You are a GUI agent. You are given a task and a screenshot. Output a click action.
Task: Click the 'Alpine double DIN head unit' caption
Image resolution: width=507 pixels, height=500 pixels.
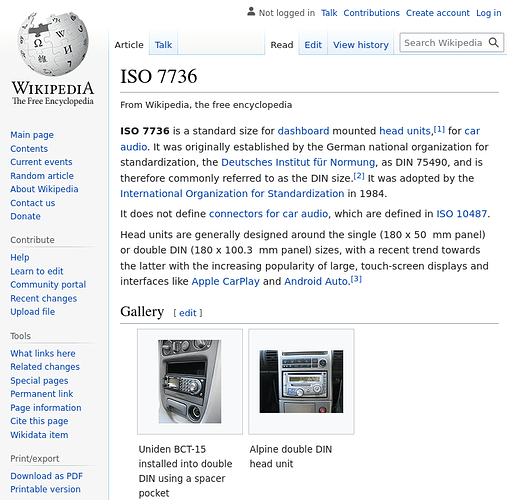point(291,456)
